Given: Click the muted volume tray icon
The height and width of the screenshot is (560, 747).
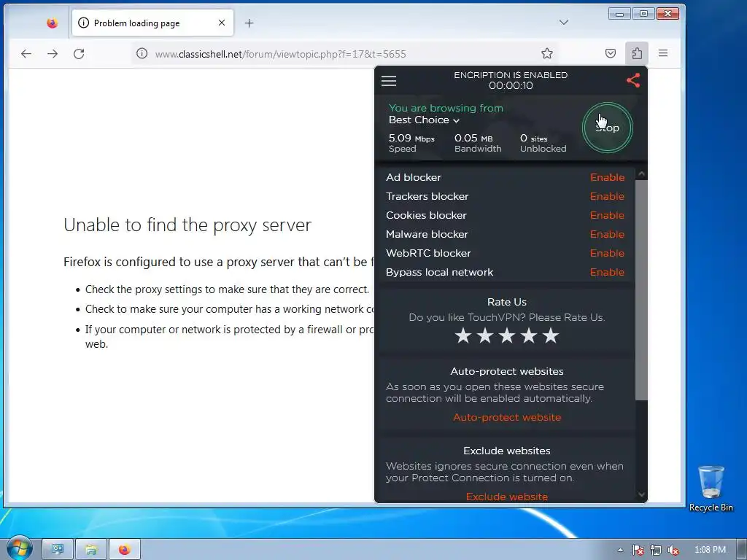Looking at the screenshot, I should pyautogui.click(x=673, y=550).
